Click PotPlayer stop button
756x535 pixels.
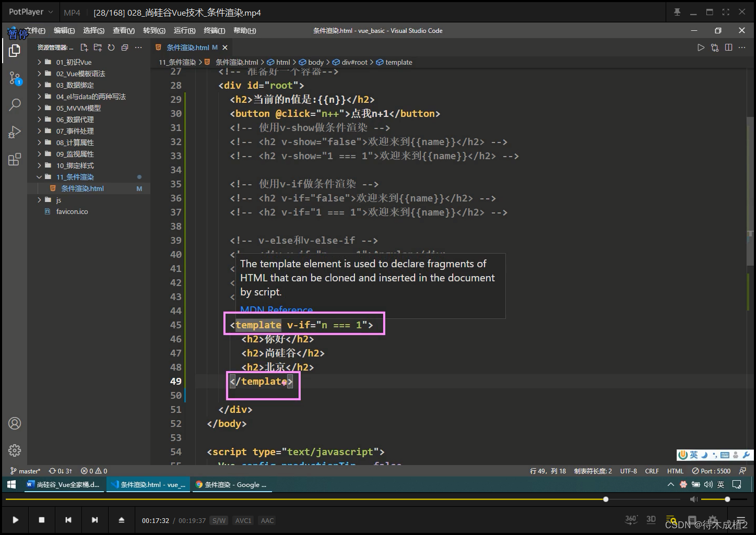click(x=42, y=520)
